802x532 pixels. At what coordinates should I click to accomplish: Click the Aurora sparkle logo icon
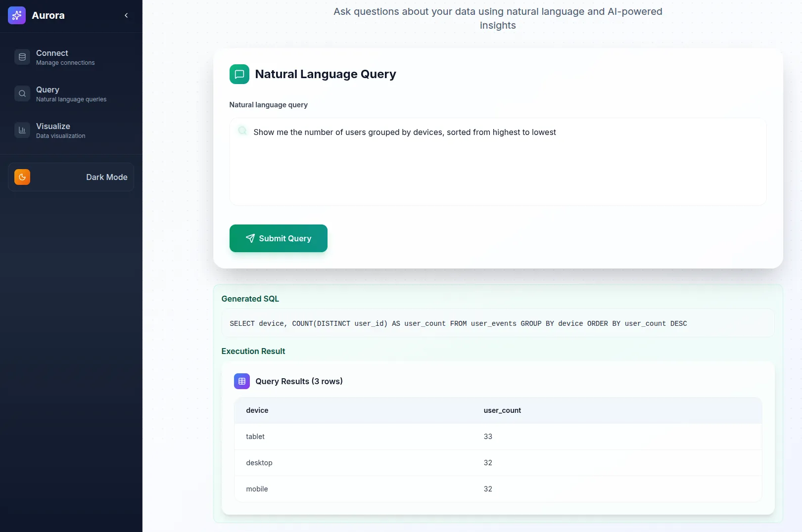tap(17, 15)
